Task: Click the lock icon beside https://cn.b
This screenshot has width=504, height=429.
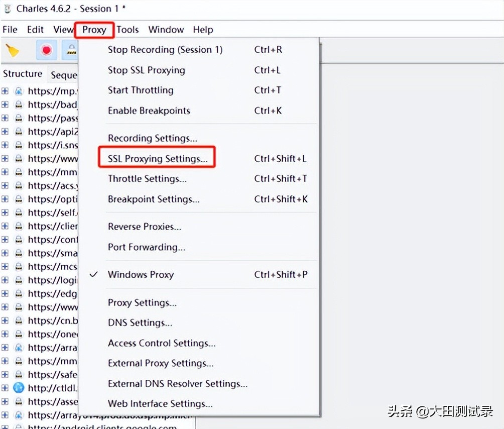Action: tap(19, 320)
